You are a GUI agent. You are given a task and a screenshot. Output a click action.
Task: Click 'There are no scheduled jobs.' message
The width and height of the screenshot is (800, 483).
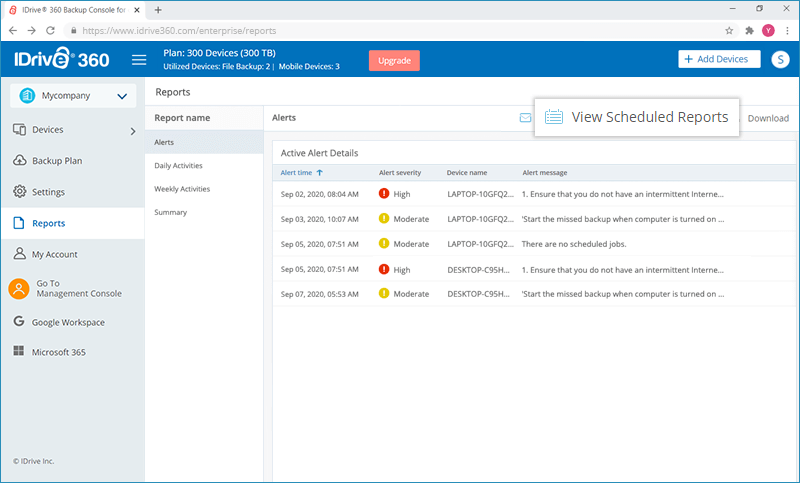coord(573,244)
